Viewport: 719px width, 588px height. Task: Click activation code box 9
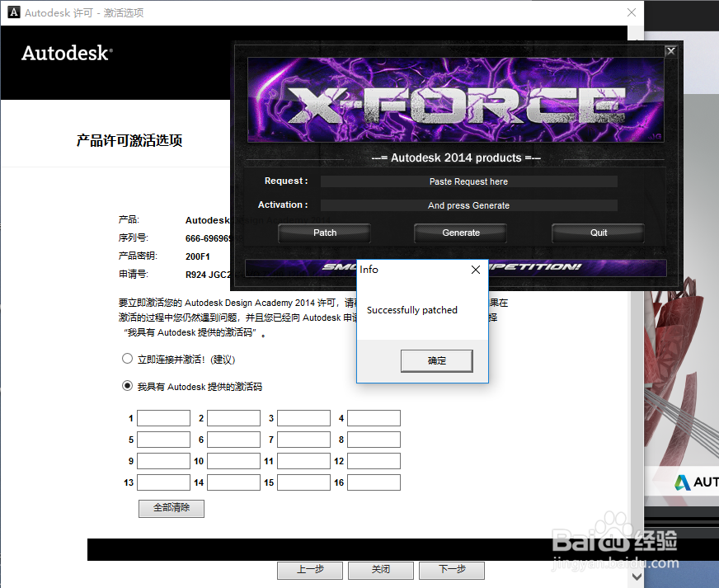[x=164, y=461]
